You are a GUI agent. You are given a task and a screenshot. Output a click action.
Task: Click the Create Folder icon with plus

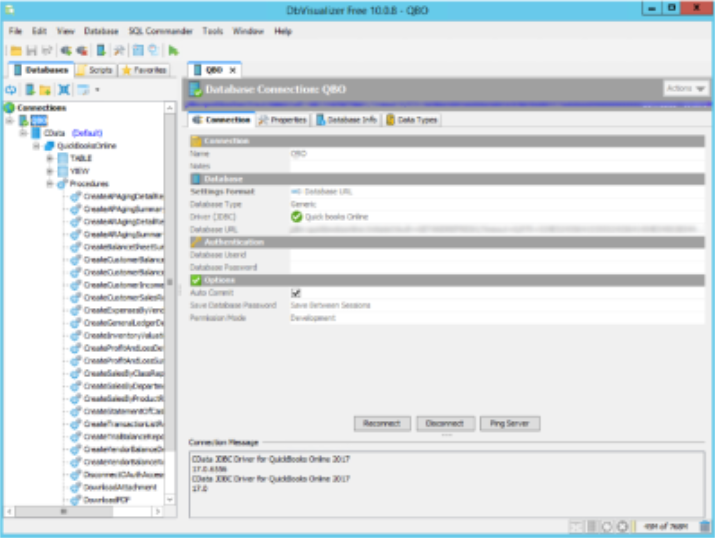click(45, 90)
